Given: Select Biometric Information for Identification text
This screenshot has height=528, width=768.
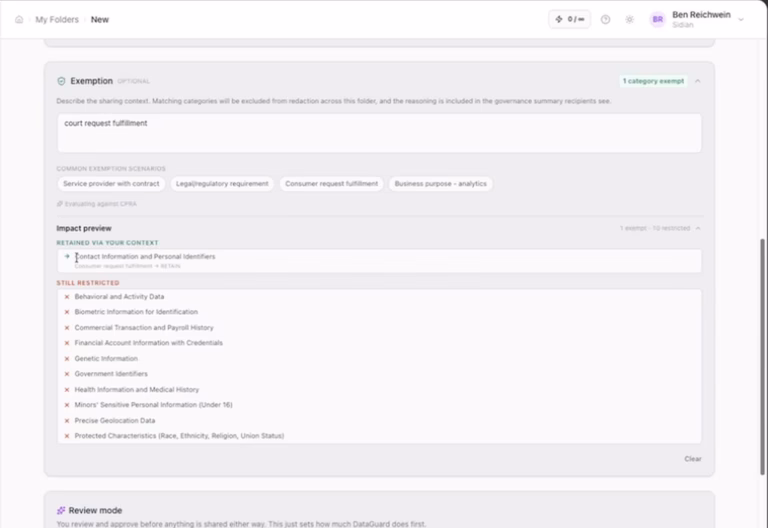Looking at the screenshot, I should point(136,312).
